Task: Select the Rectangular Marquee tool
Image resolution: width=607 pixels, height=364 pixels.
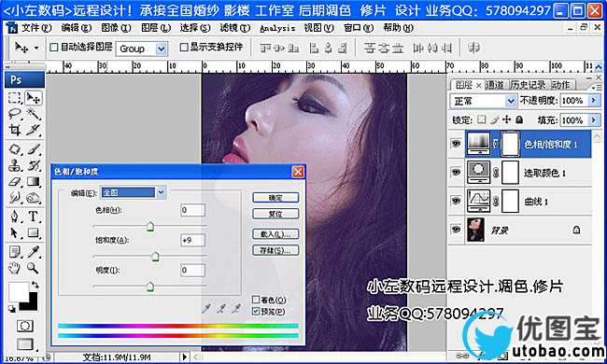Action: [x=15, y=98]
